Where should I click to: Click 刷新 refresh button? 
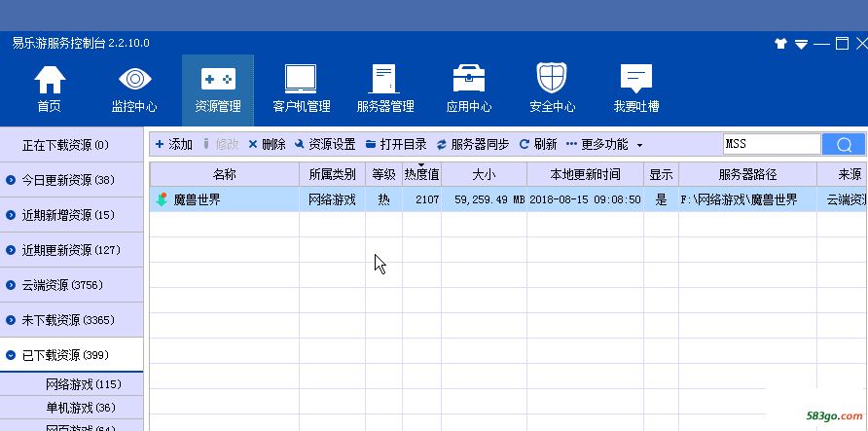coord(538,144)
